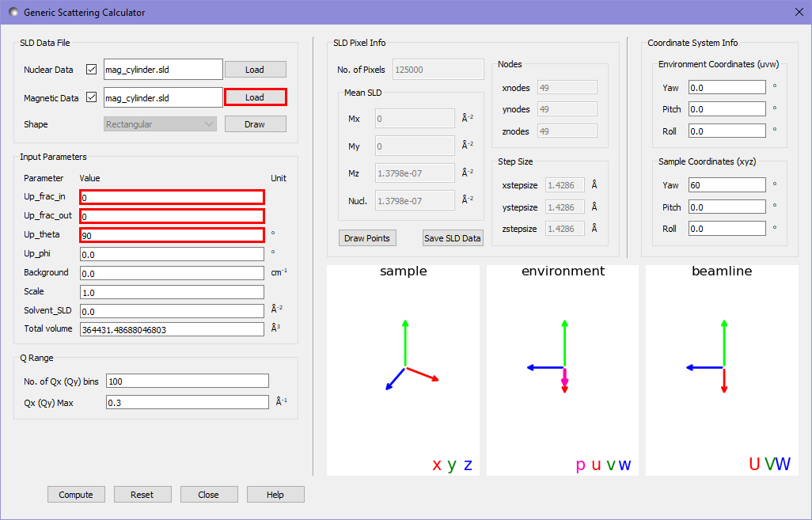Edit the Solvent_SLD input field
The width and height of the screenshot is (812, 520).
pyautogui.click(x=172, y=310)
